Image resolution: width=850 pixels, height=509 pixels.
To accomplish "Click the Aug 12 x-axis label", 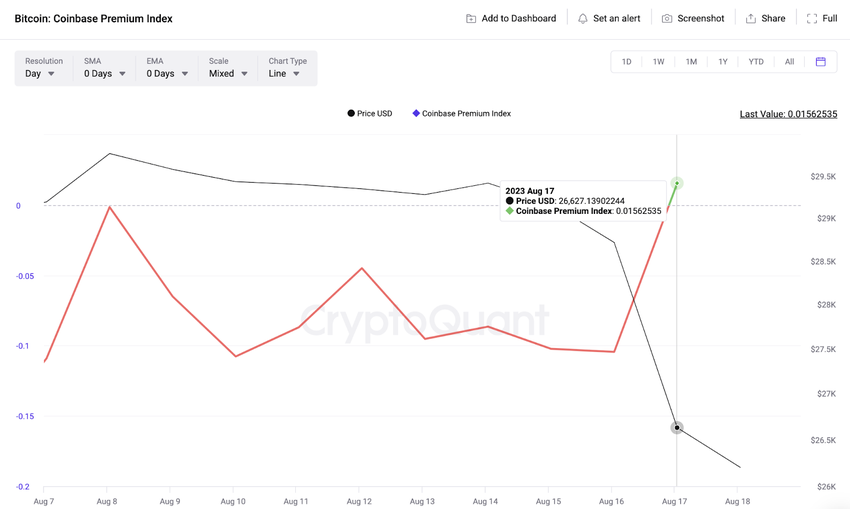I will coord(359,501).
